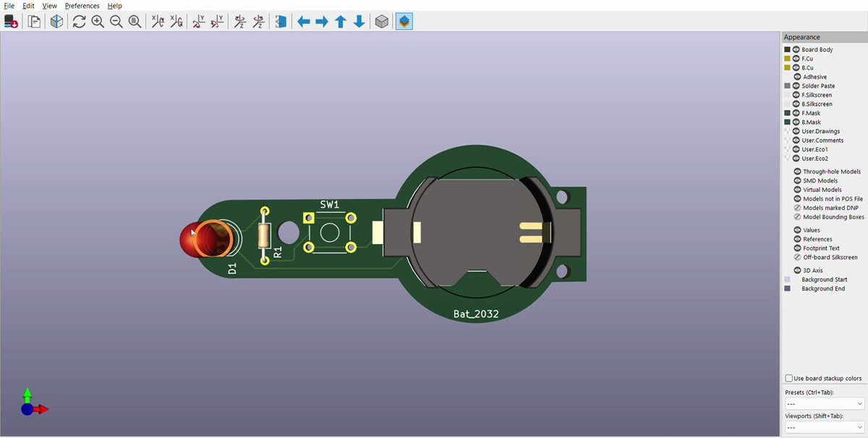Rotate board X clockwise

tap(158, 22)
